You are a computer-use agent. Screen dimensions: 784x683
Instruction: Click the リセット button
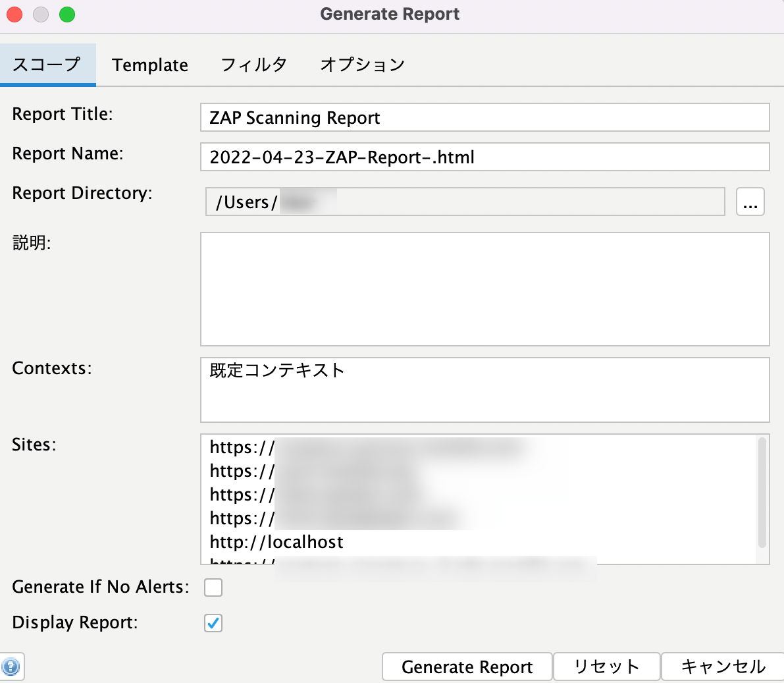point(606,667)
